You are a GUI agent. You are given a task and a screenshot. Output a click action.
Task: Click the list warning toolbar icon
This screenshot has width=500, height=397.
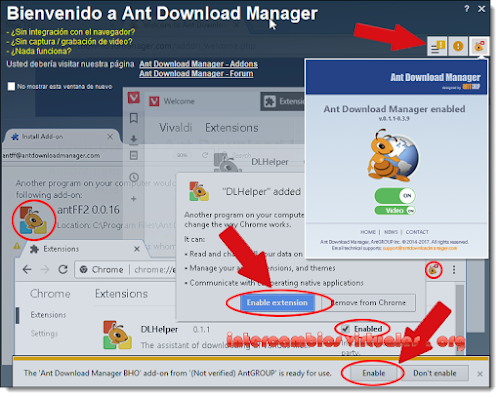pyautogui.click(x=437, y=46)
